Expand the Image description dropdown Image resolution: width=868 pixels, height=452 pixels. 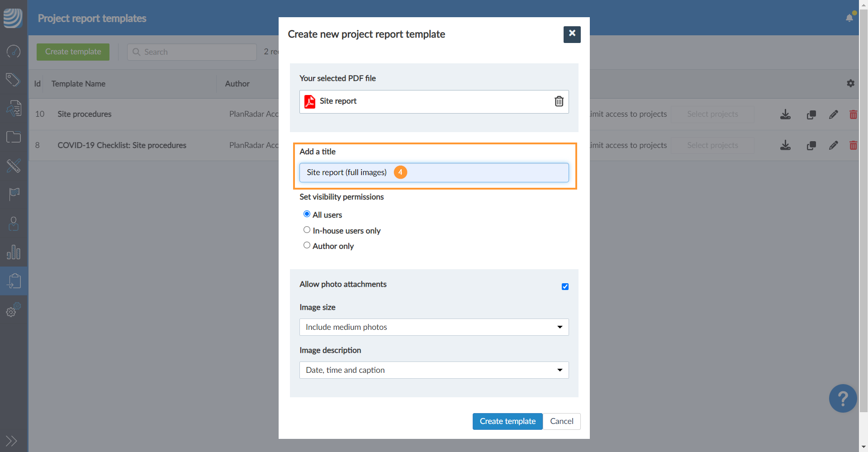(x=434, y=370)
